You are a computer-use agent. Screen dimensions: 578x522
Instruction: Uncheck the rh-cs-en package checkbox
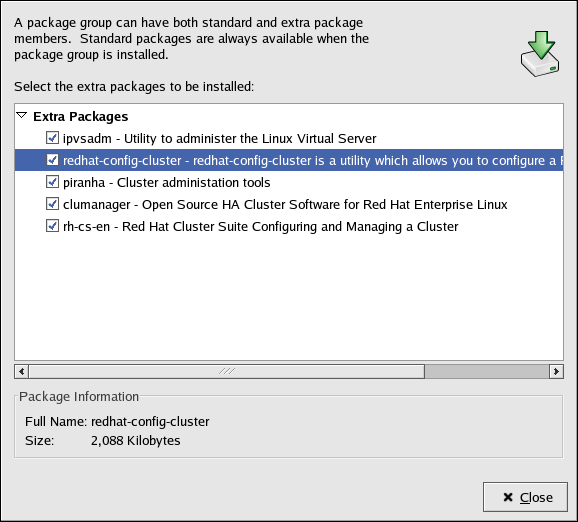click(x=52, y=226)
